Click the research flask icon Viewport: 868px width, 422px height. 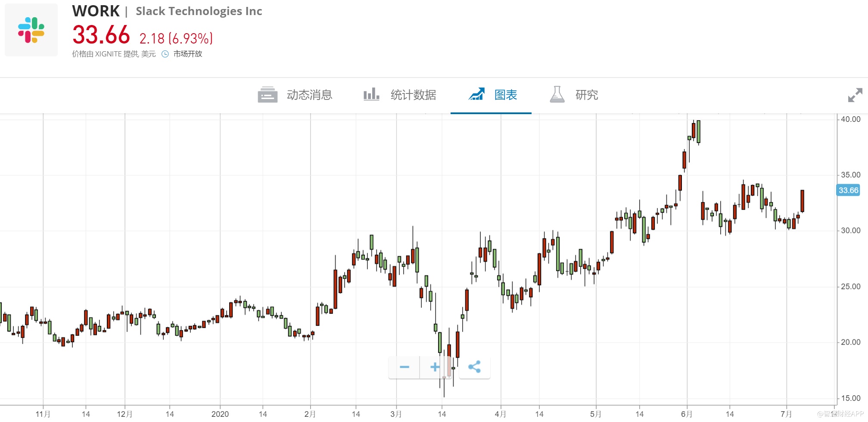point(557,94)
